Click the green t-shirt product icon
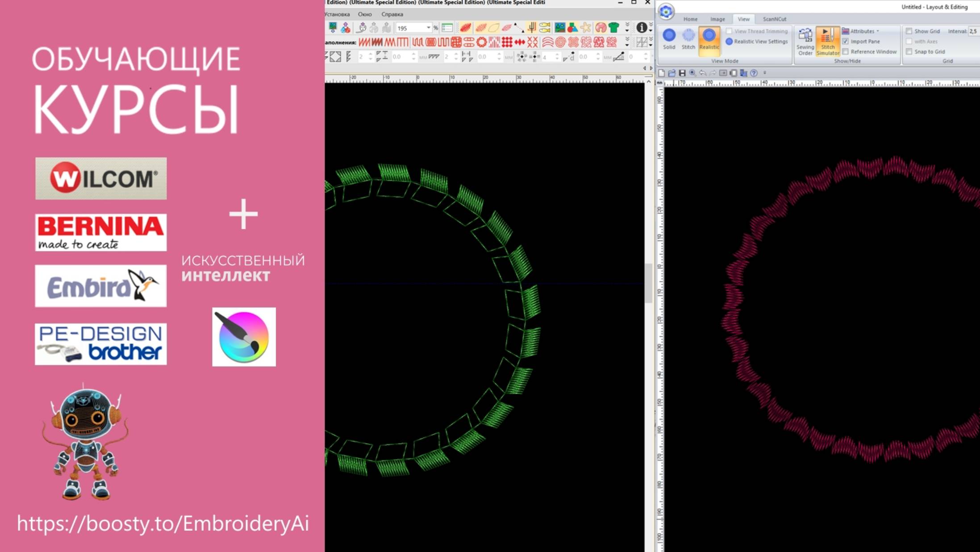Viewport: 980px width, 552px height. click(x=614, y=28)
